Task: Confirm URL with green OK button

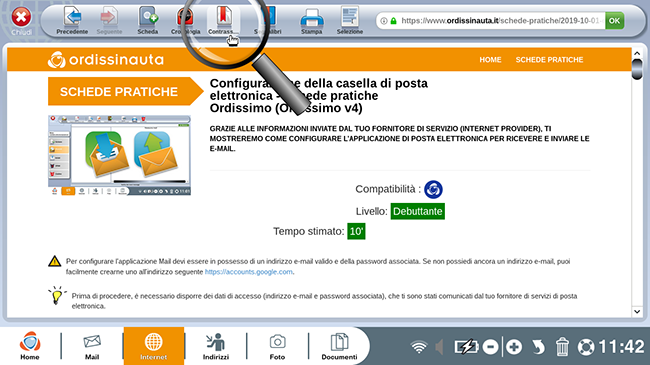Action: [614, 20]
